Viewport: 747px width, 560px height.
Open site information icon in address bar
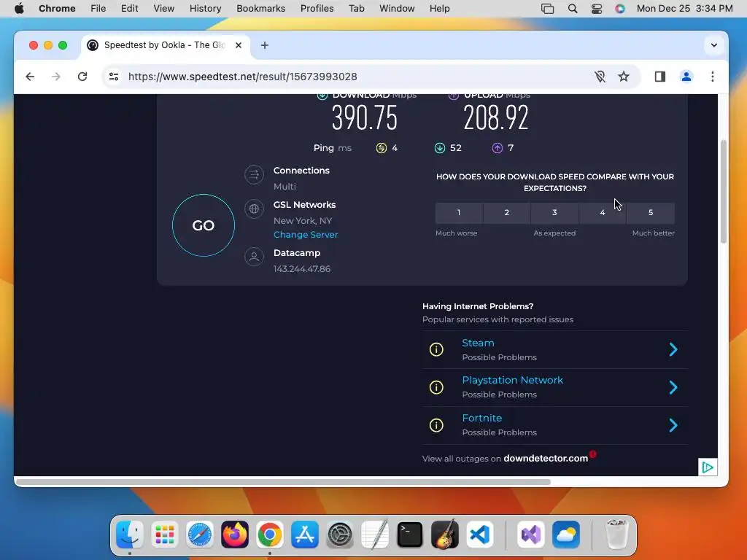[114, 77]
